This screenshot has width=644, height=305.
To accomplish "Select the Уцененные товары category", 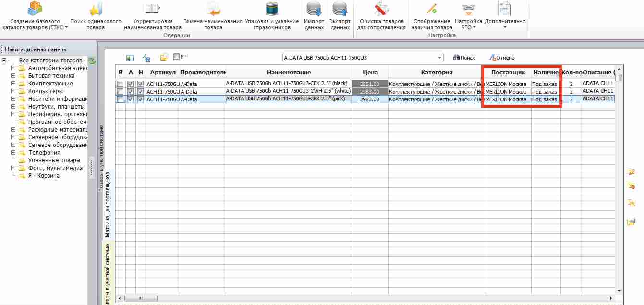I will pyautogui.click(x=54, y=160).
